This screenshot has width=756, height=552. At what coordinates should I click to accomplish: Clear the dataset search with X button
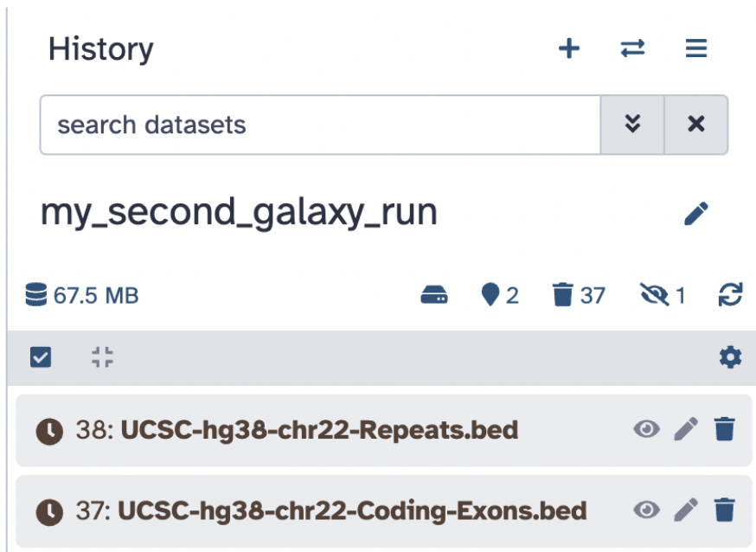695,125
